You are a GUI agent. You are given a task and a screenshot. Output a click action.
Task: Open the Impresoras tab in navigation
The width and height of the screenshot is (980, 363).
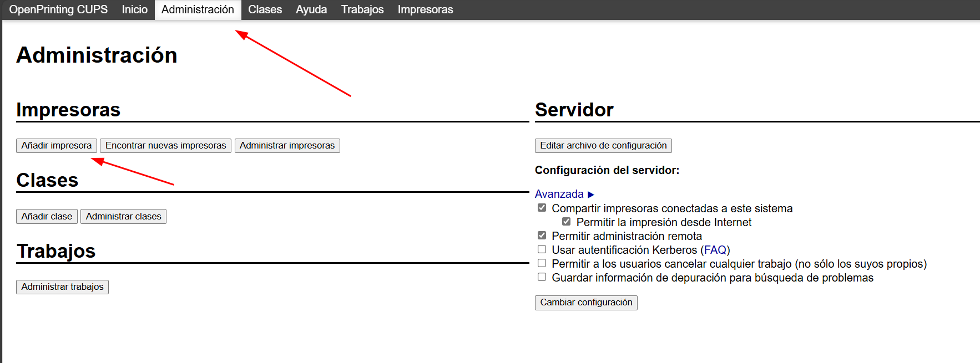tap(425, 9)
